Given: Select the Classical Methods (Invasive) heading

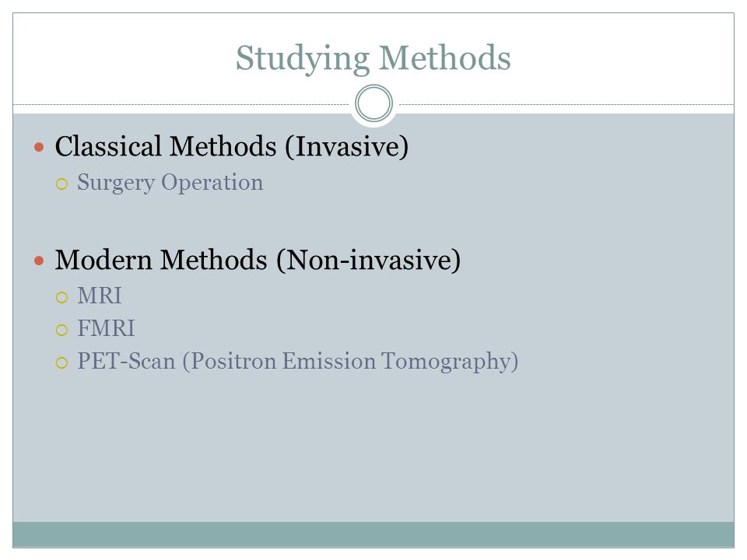Looking at the screenshot, I should coord(232,146).
